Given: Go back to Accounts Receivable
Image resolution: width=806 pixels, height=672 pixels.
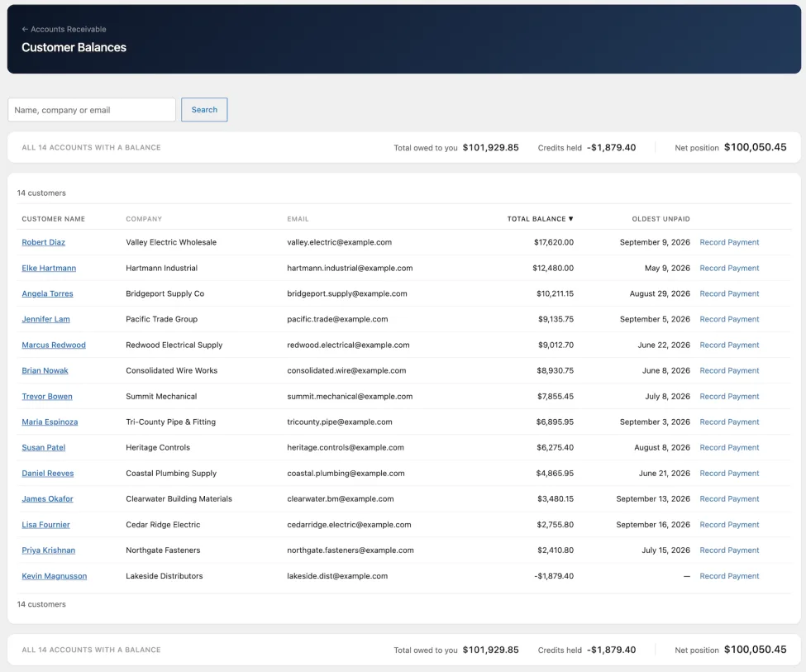Looking at the screenshot, I should click(x=64, y=29).
